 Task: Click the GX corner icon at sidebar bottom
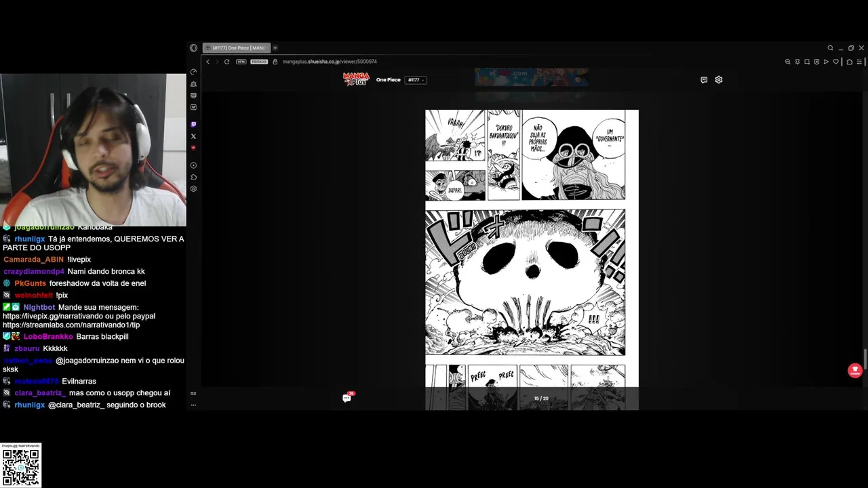[x=193, y=393]
